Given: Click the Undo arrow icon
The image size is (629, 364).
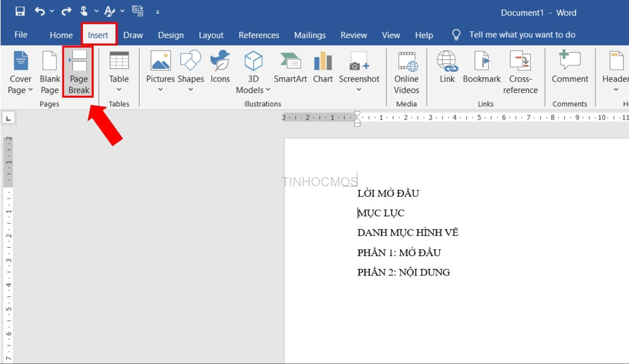Looking at the screenshot, I should coord(40,11).
